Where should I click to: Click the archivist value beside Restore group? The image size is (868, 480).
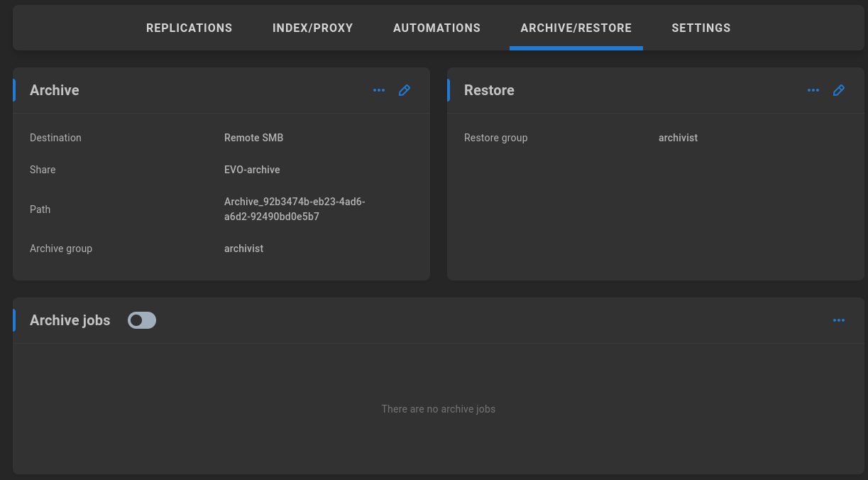point(678,138)
